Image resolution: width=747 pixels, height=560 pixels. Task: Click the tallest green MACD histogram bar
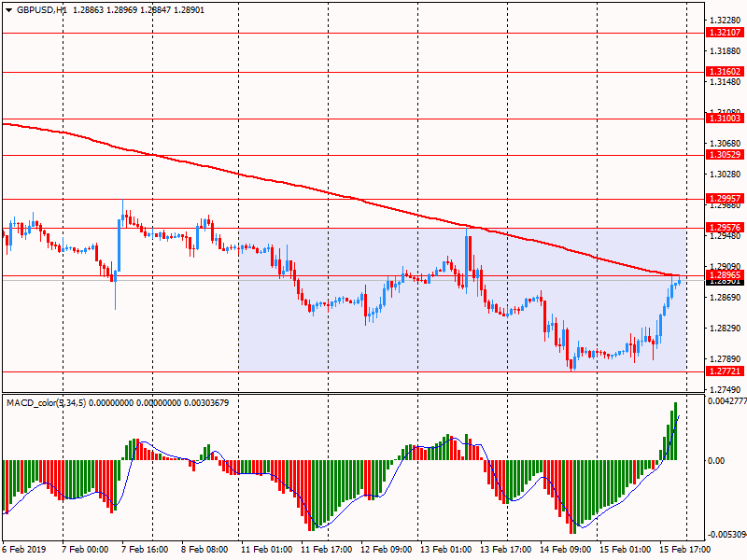tap(675, 431)
